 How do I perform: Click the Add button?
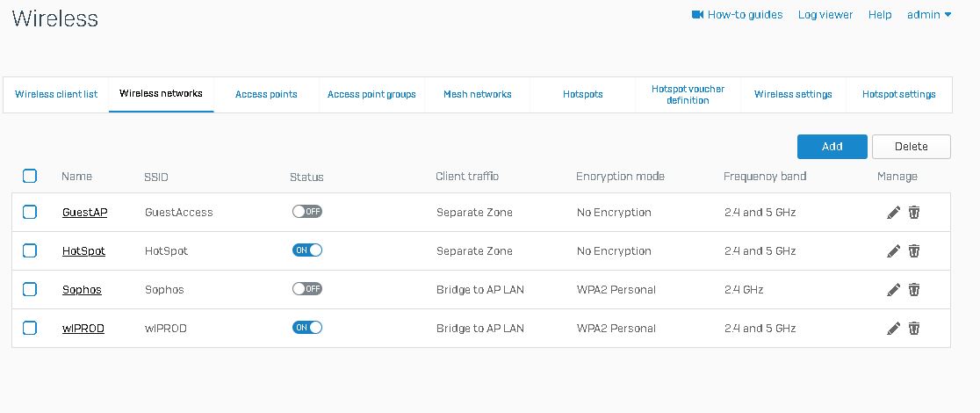pyautogui.click(x=832, y=147)
